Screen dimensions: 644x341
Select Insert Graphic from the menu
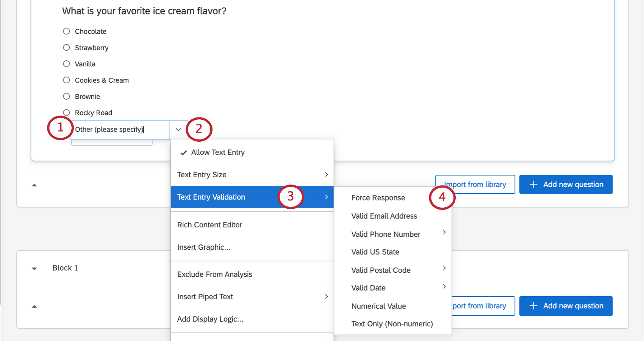(204, 247)
